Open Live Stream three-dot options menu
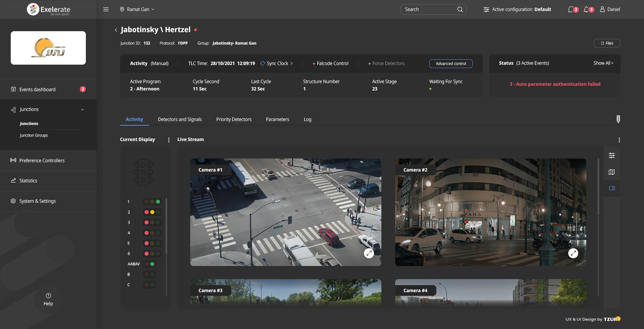 click(619, 140)
